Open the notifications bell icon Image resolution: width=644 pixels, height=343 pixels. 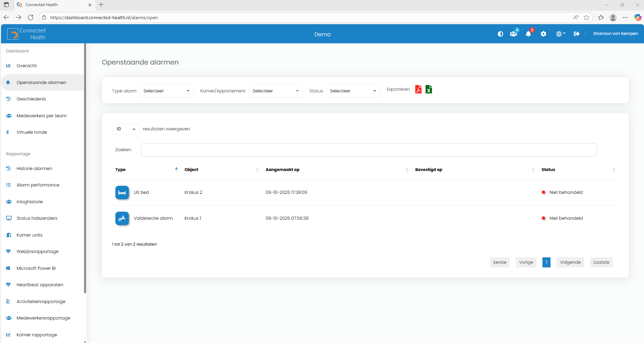point(528,34)
